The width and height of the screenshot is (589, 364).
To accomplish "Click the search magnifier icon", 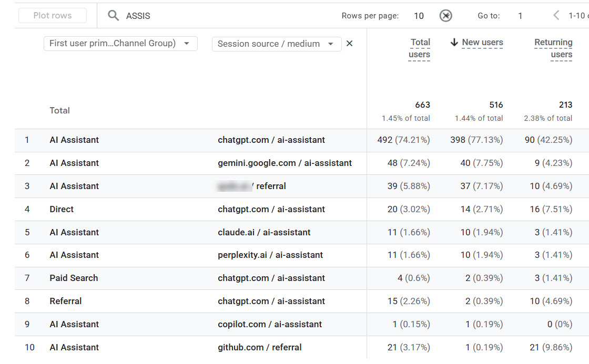I will tap(113, 15).
